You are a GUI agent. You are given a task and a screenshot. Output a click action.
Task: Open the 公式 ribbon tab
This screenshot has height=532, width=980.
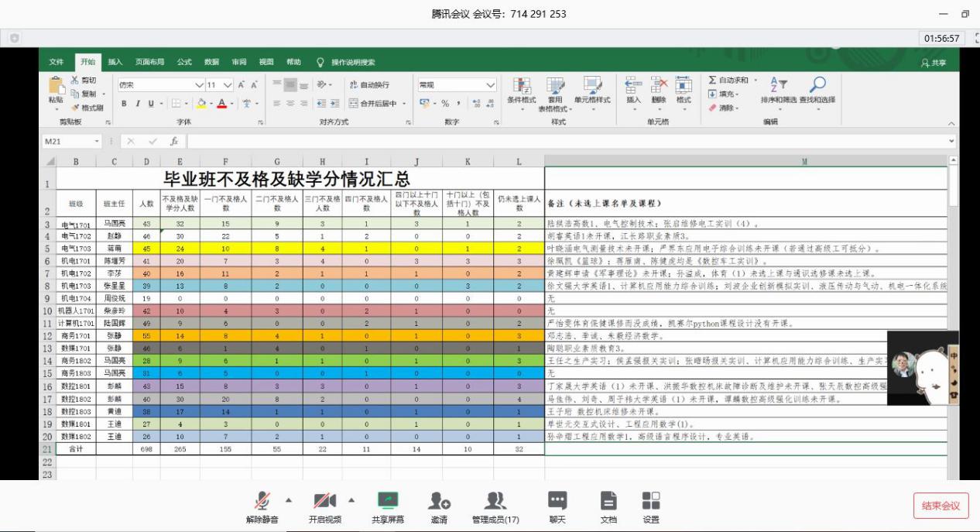pos(184,62)
